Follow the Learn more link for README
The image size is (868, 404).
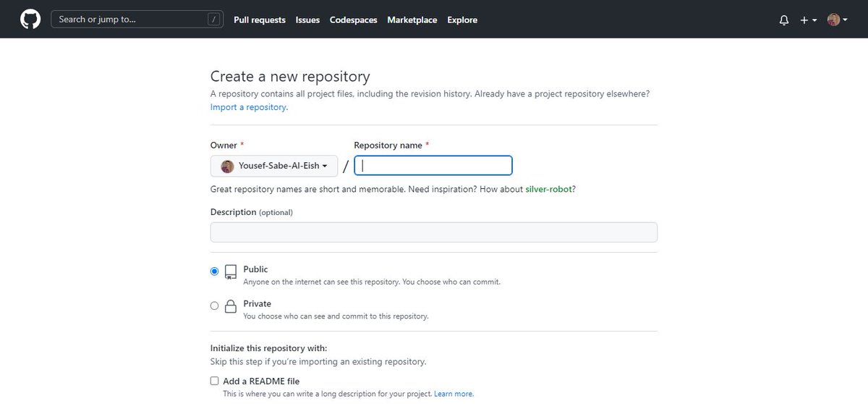pos(454,395)
